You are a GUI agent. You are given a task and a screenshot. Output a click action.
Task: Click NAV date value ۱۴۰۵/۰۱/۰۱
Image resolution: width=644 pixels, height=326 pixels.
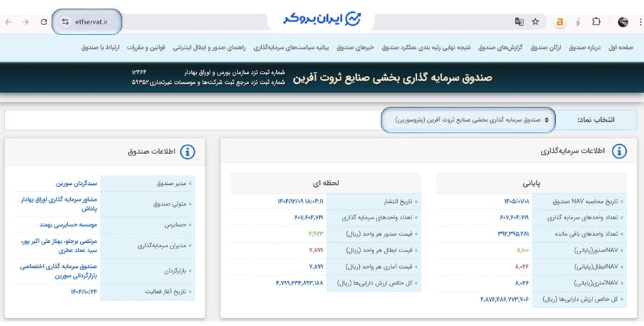[516, 201]
